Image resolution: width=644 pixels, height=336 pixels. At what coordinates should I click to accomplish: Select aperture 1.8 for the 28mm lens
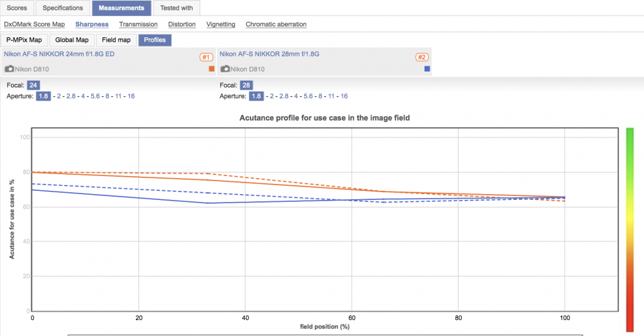coord(256,96)
